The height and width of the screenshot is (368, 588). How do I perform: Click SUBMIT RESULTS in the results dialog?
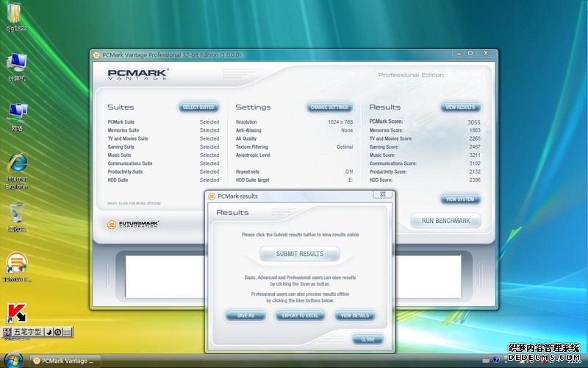[x=300, y=254]
